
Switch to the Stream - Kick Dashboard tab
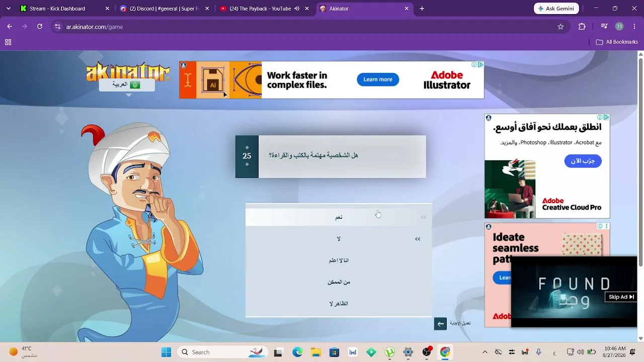click(x=64, y=9)
